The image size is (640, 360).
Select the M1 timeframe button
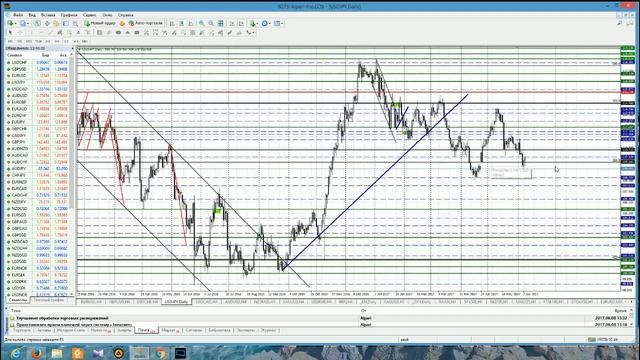[10, 41]
